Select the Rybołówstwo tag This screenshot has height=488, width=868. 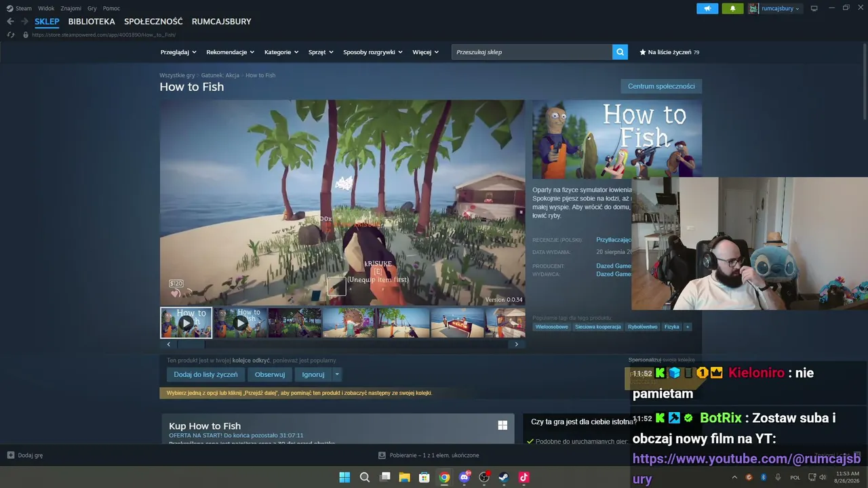pyautogui.click(x=643, y=327)
